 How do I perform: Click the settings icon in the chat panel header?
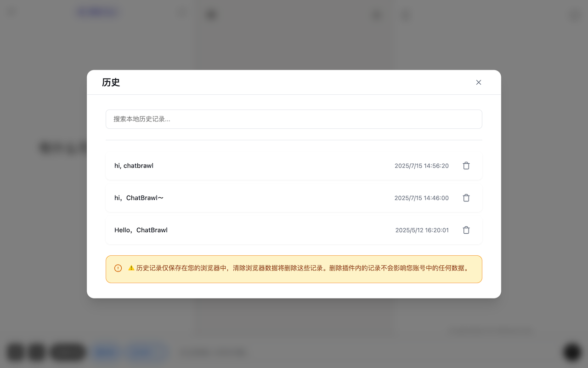click(376, 15)
